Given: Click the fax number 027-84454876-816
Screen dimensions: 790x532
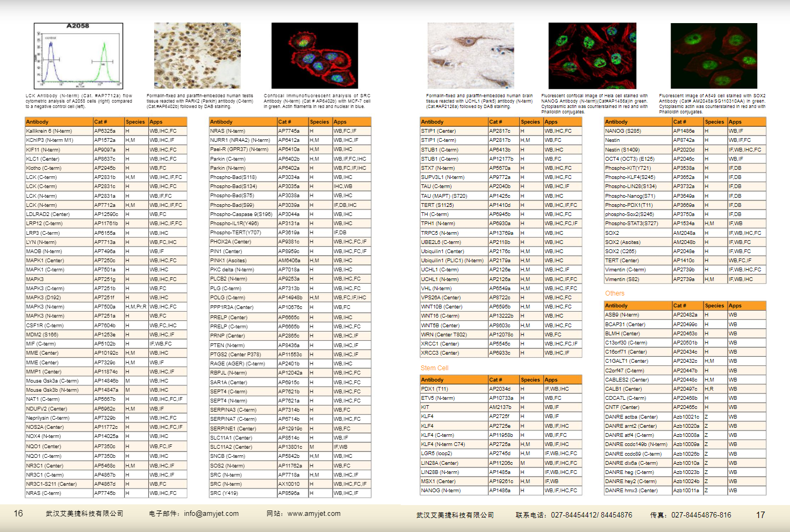Looking at the screenshot, I should pos(701,515).
